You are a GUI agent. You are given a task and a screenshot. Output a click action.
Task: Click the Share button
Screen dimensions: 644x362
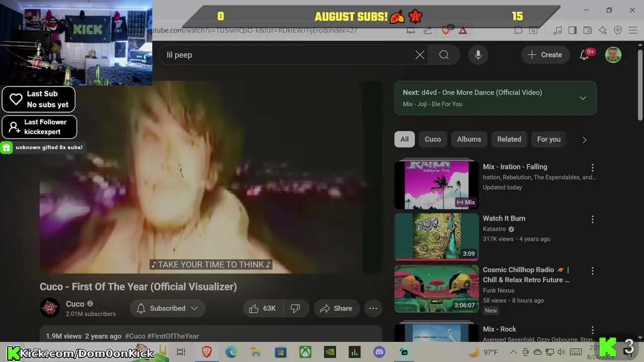coord(337,308)
